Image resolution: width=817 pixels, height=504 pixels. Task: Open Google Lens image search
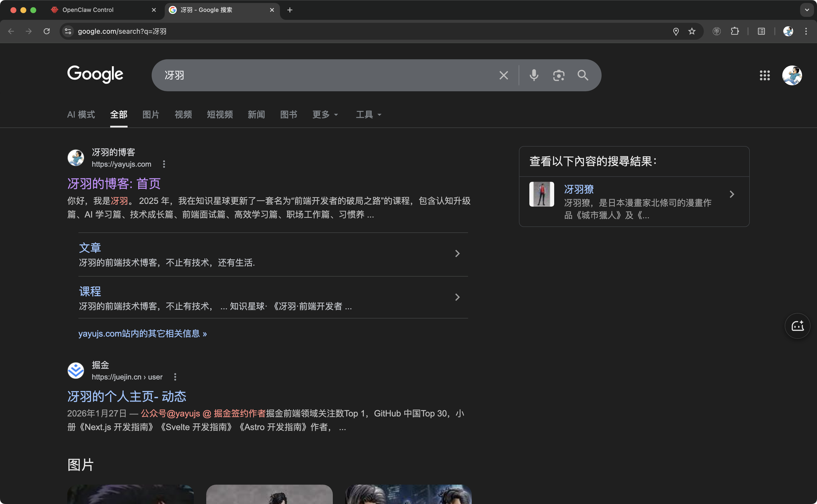[559, 75]
